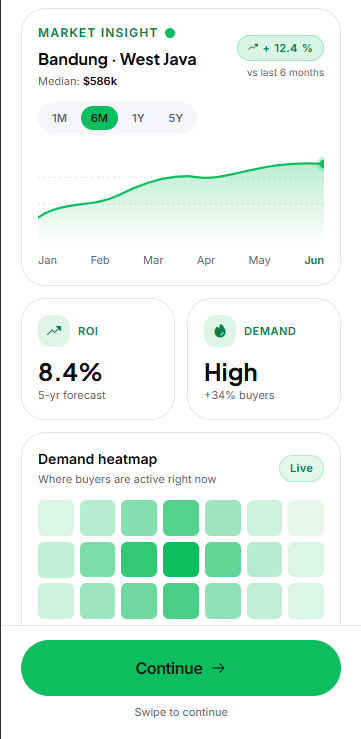Click the ROI trending-up arrow icon
This screenshot has width=361, height=739.
tap(54, 331)
